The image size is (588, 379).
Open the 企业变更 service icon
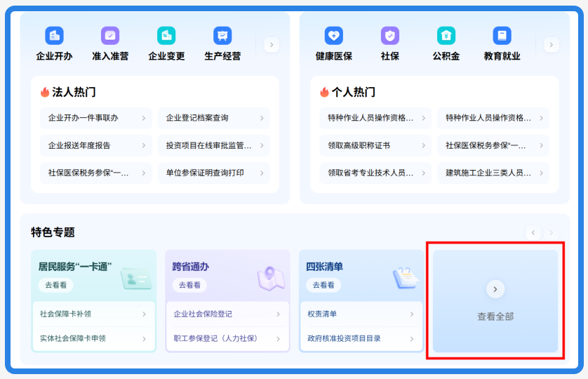166,36
